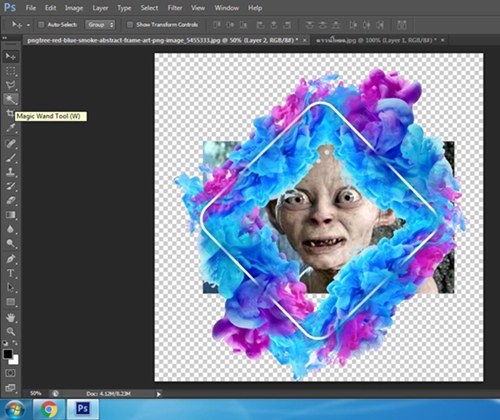
Task: Select the Zoom tool in toolbox
Action: click(x=10, y=332)
